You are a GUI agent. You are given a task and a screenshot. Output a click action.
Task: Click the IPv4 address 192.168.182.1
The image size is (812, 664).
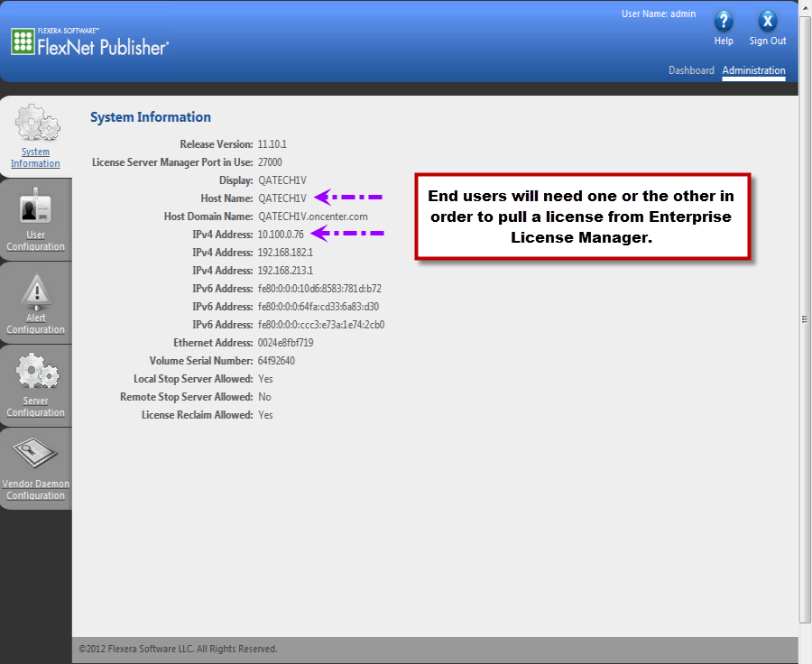285,253
